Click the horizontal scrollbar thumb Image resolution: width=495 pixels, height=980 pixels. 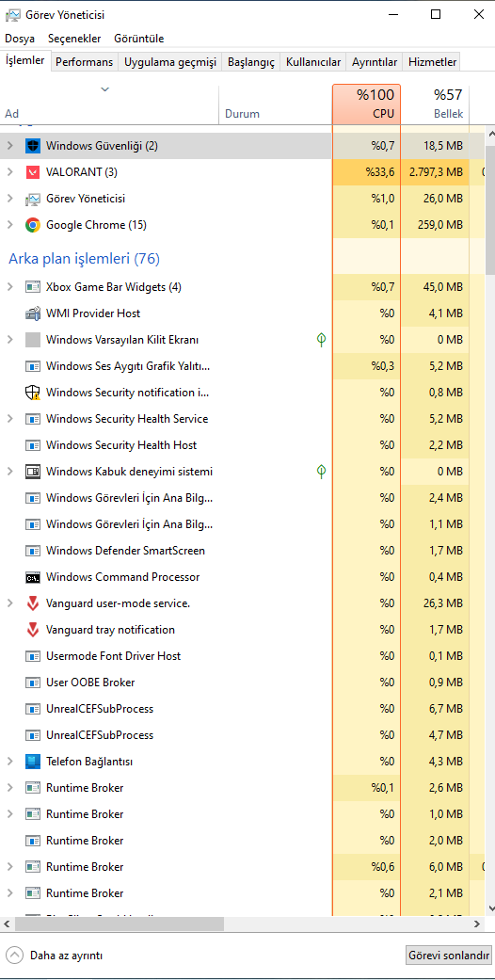[119, 924]
